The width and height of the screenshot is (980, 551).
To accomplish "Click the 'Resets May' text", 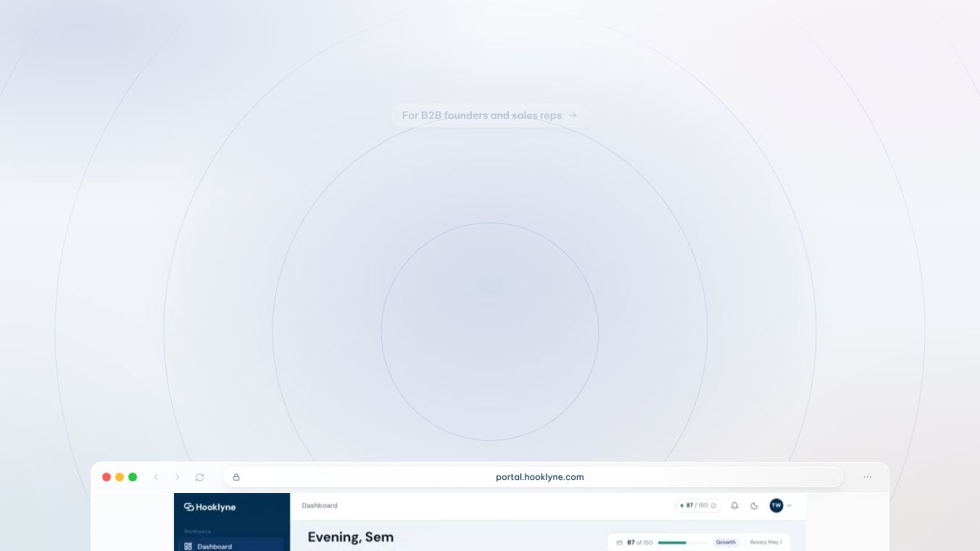I will (765, 542).
